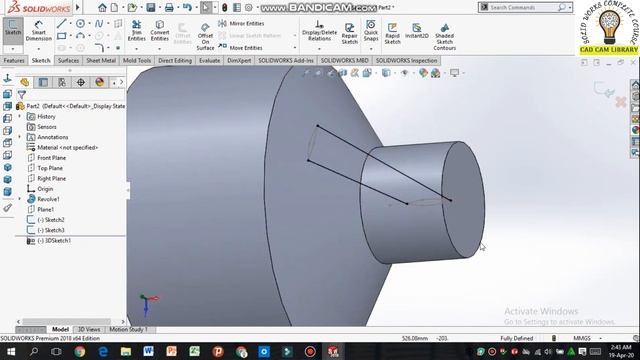This screenshot has width=640, height=360.
Task: Select the Arc sketch tool
Action: pyautogui.click(x=80, y=36)
